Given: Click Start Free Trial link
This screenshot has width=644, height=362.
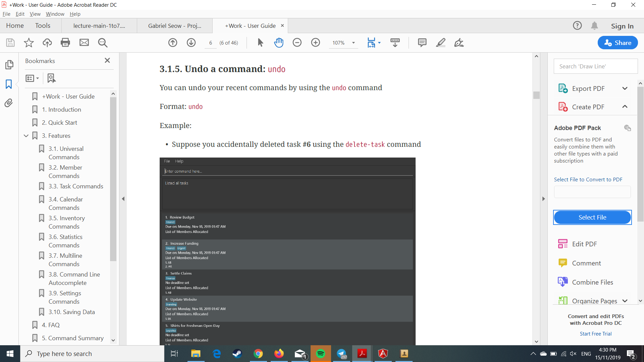Looking at the screenshot, I should 595,334.
